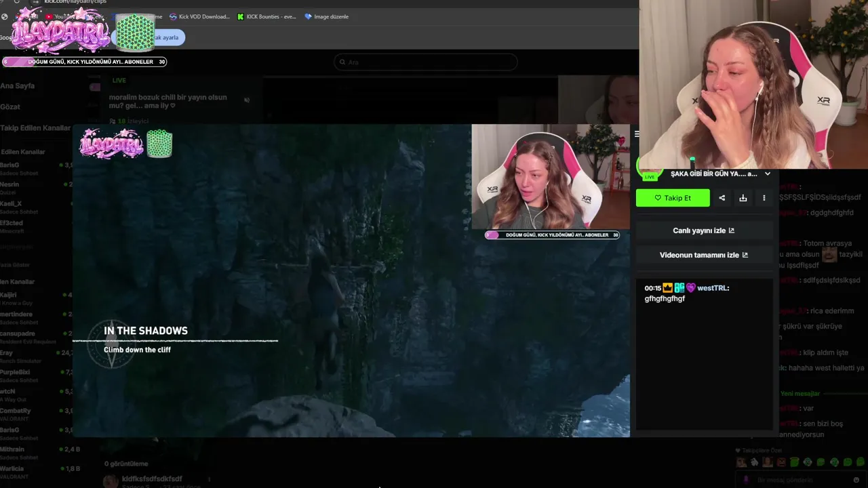Select CombatRy VALORANT channel
This screenshot has height=488, width=868.
tap(36, 414)
